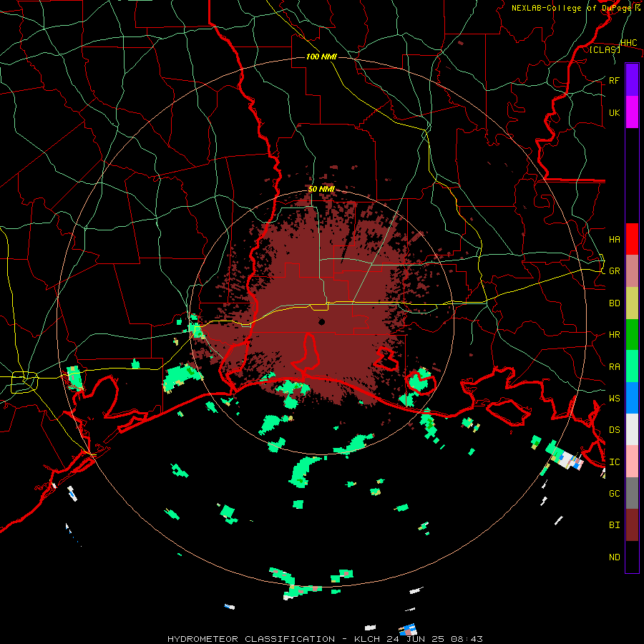Click the DS legend label

[615, 430]
